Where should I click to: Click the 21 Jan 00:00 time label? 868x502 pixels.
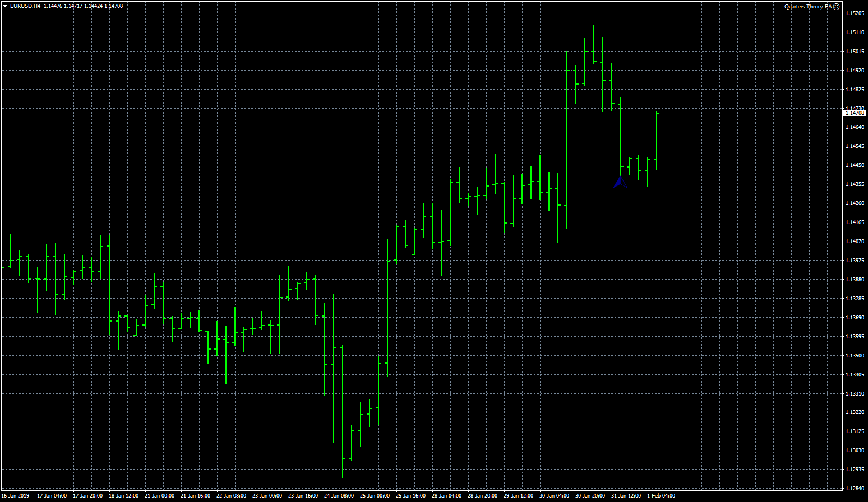tap(159, 495)
